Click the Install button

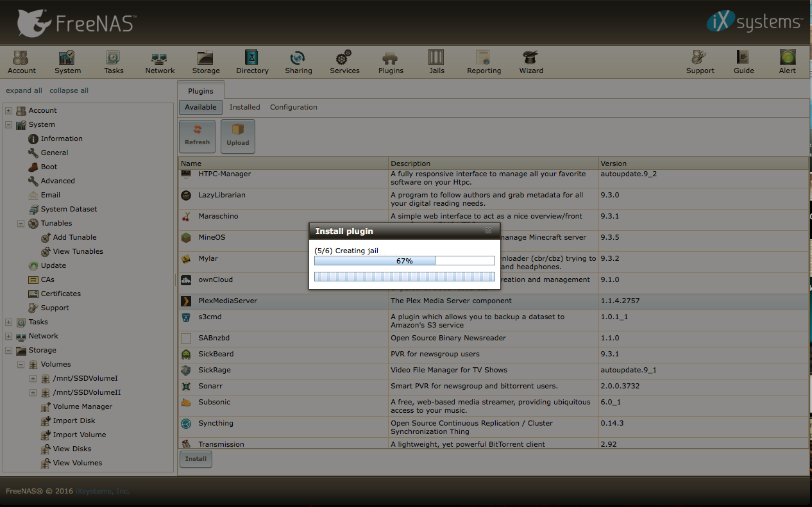196,459
